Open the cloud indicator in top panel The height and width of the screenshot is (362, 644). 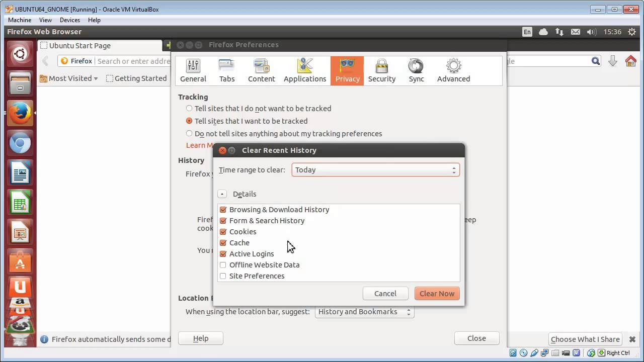(x=543, y=32)
